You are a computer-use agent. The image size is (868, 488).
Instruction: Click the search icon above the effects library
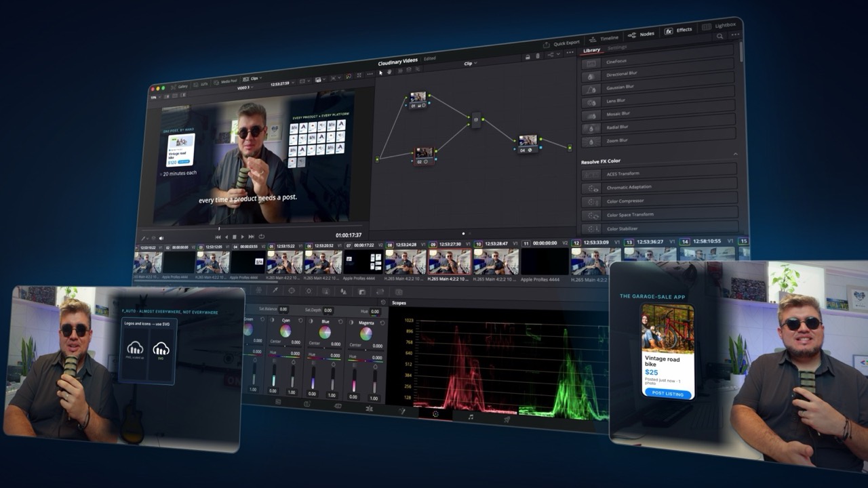pos(719,36)
